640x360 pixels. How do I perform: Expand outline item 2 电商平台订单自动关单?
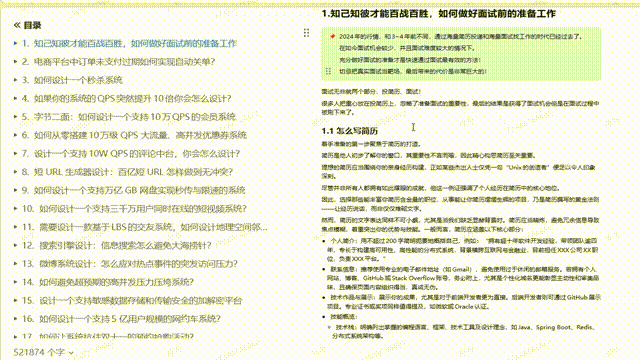pyautogui.click(x=16, y=61)
